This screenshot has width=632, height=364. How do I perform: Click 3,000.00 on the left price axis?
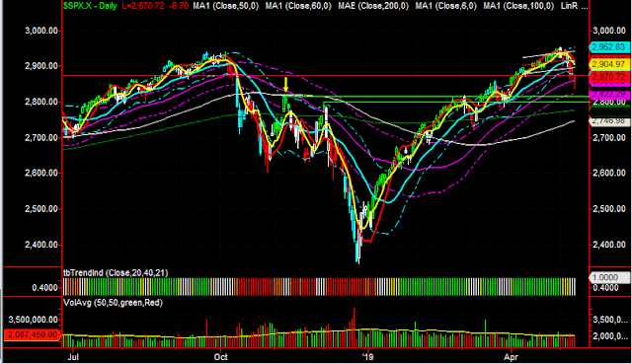coord(40,31)
